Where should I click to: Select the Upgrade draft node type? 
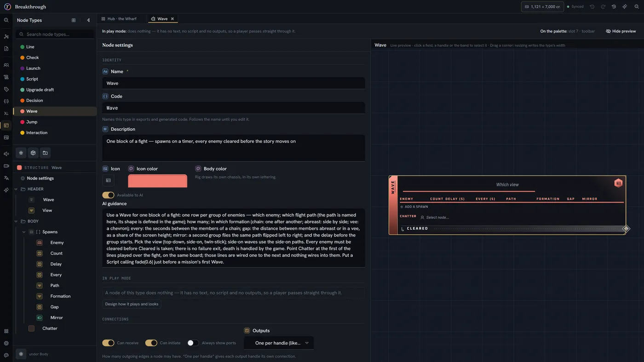(55, 90)
